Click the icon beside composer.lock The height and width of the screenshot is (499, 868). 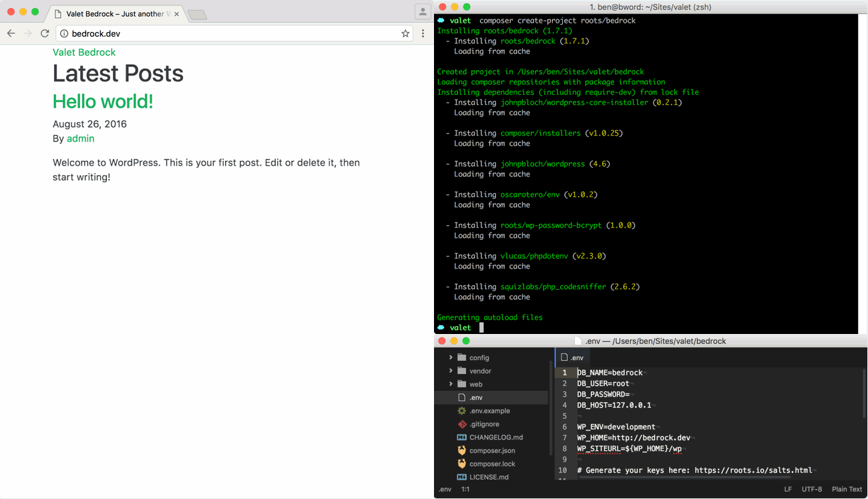pos(461,464)
